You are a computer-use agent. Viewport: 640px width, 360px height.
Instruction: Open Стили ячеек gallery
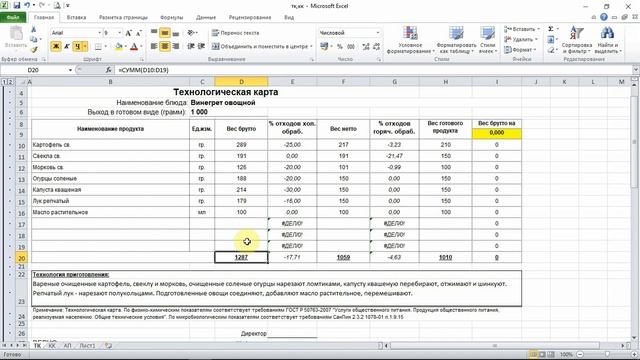[x=488, y=40]
